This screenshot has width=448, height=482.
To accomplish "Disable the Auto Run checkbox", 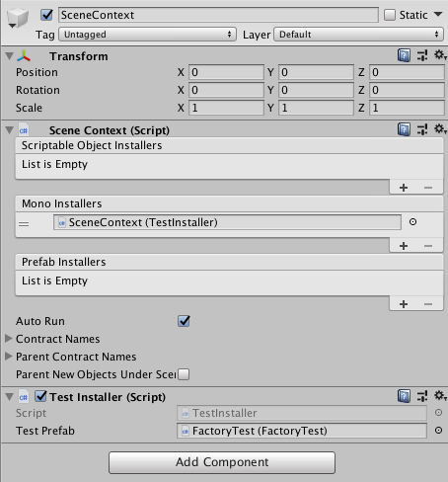I will 184,321.
